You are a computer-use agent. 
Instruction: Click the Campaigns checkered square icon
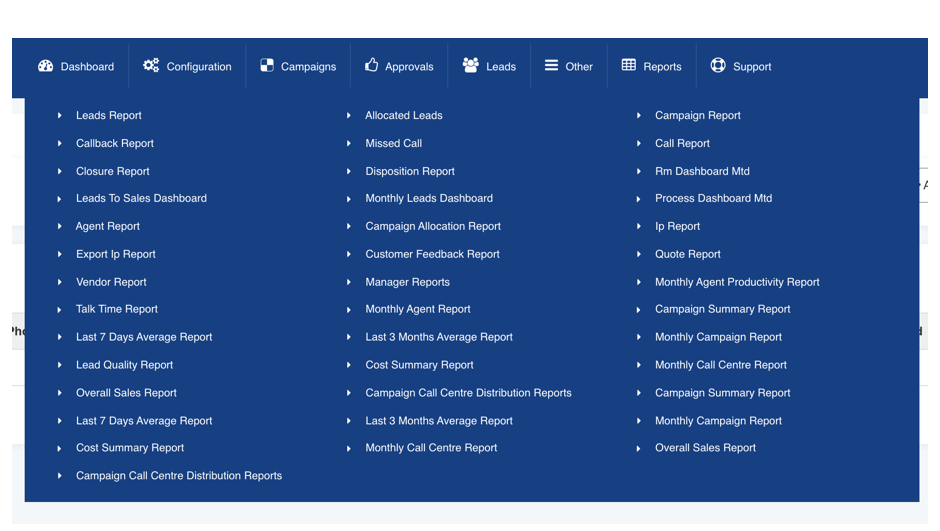pyautogui.click(x=267, y=66)
